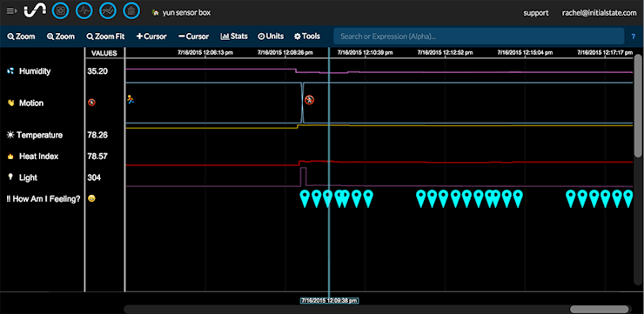Click the running person emoji on Motion waveform
The image size is (644, 314).
tap(131, 99)
